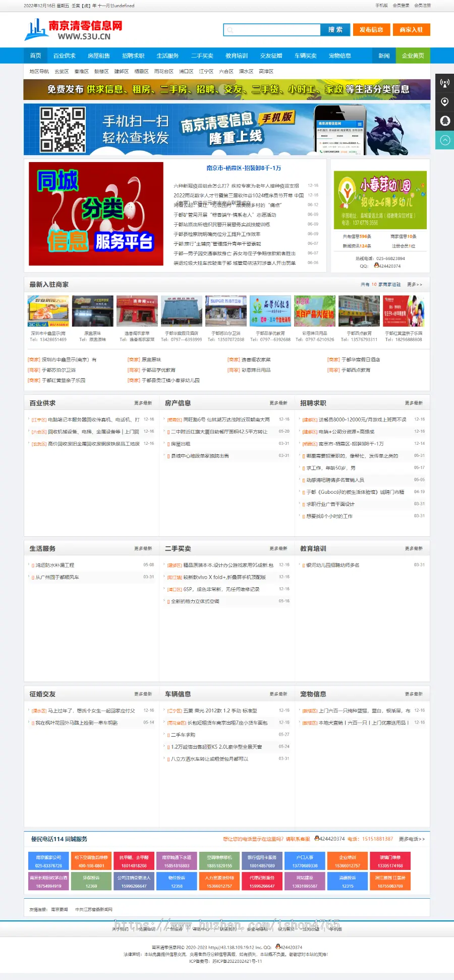Screen dimensions: 454x980
Task: Open the 教育培训 nav tab
Action: [x=237, y=56]
